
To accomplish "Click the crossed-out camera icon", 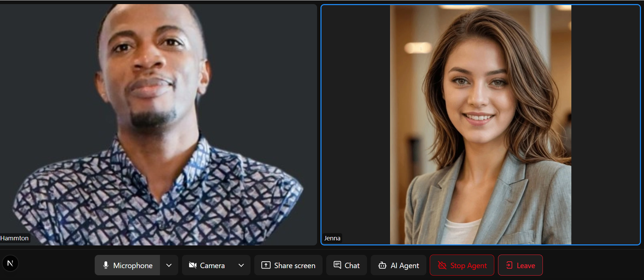I will click(192, 265).
